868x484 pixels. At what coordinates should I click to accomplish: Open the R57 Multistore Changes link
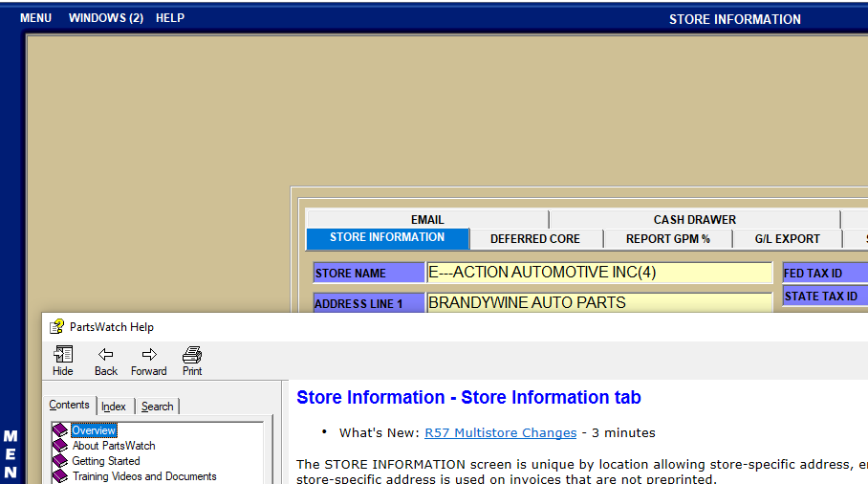[501, 433]
